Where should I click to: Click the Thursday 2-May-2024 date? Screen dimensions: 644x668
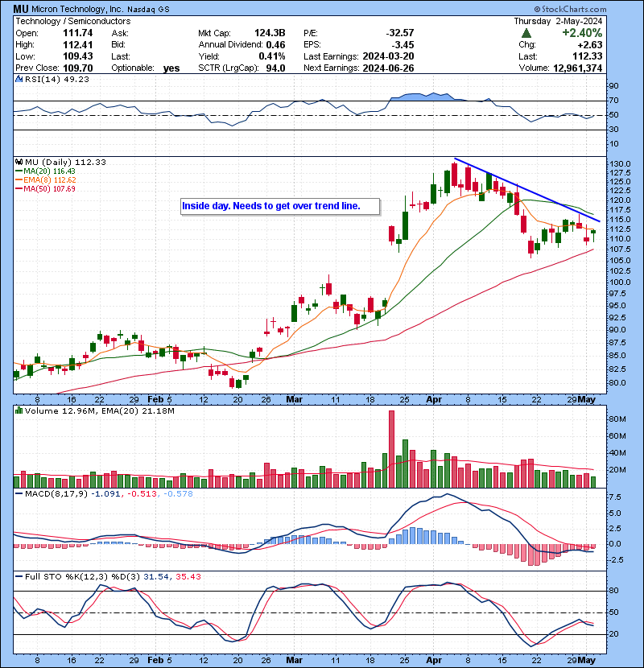click(x=558, y=21)
